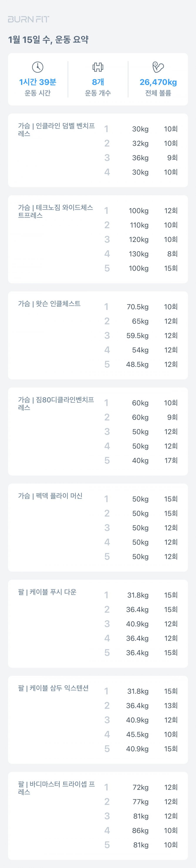Open the 펙덱 플라이 머신 exercise title

click(50, 496)
